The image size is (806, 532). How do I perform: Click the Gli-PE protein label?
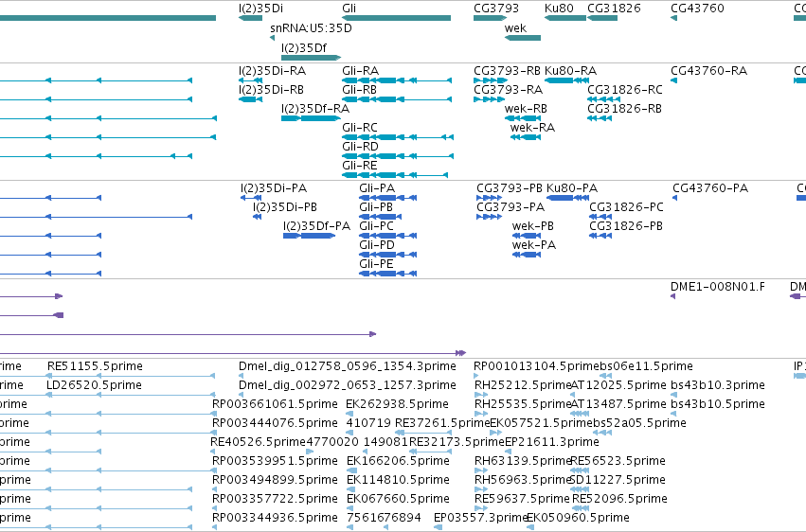[377, 264]
